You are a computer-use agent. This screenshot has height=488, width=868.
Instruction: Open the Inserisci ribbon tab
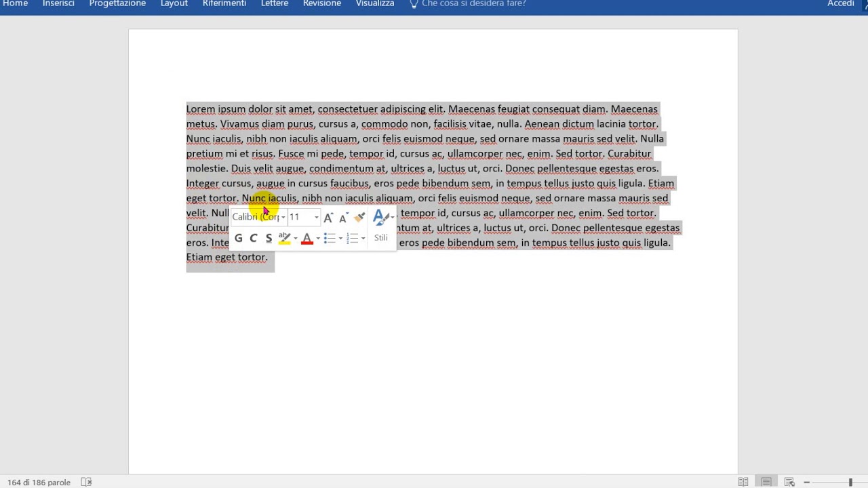tap(58, 4)
